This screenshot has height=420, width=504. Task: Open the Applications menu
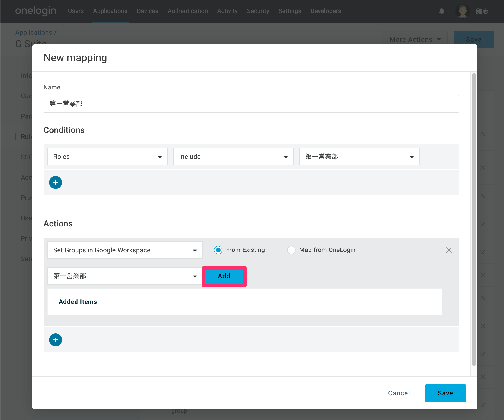(x=110, y=11)
